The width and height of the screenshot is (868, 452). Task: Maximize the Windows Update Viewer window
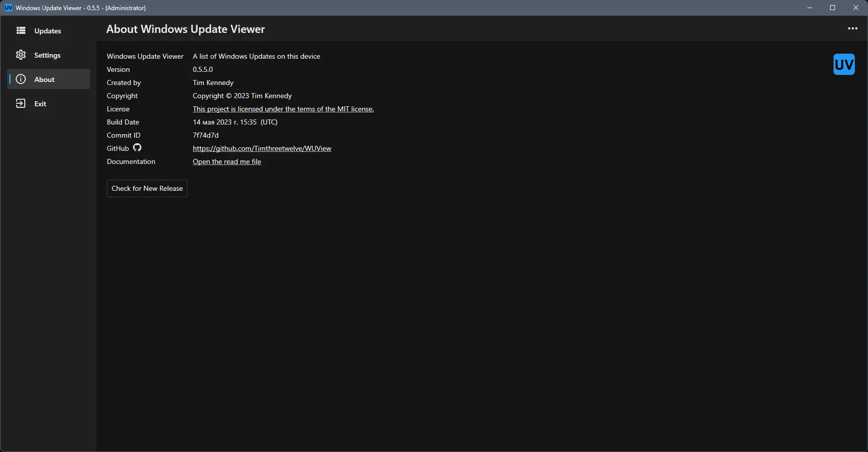(833, 8)
